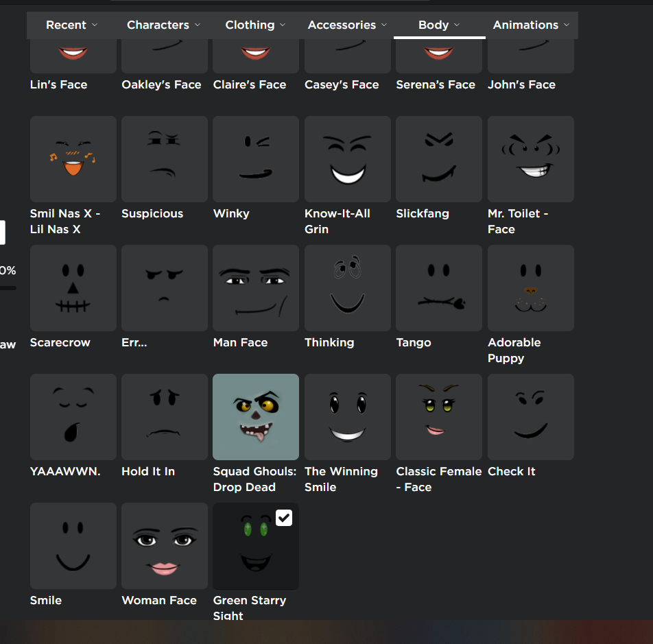Equip the Hold It In face thumbnail
Image resolution: width=653 pixels, height=644 pixels.
click(x=165, y=417)
